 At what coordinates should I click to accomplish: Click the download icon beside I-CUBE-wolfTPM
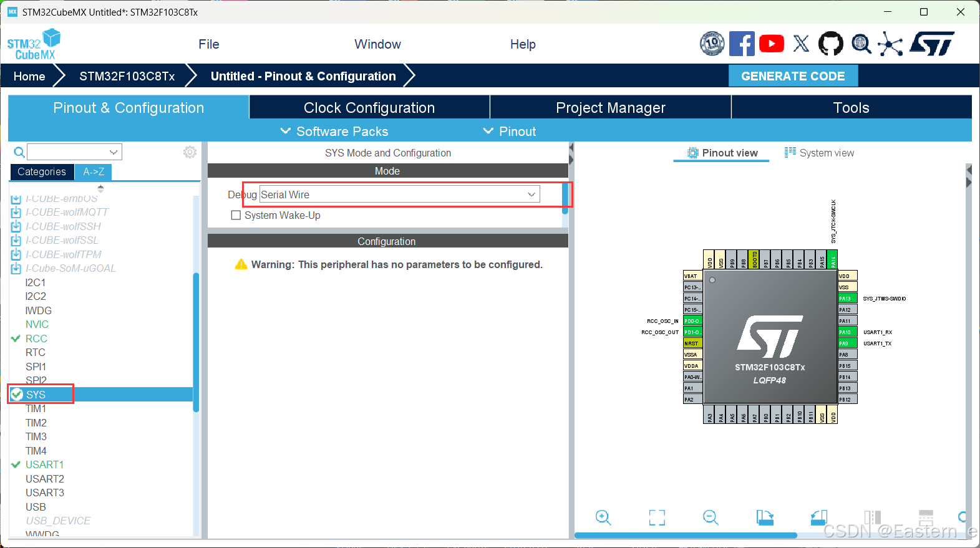(16, 254)
